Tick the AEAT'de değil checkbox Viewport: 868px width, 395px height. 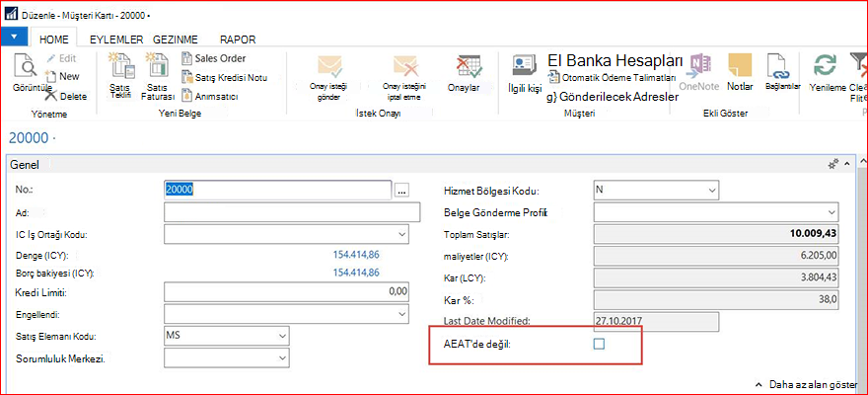[599, 344]
